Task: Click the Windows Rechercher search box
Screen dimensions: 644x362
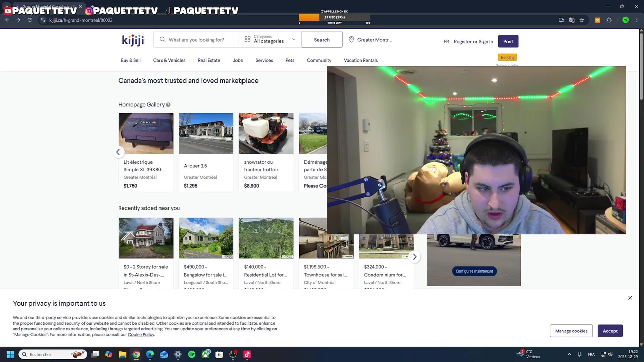Action: coord(53,354)
